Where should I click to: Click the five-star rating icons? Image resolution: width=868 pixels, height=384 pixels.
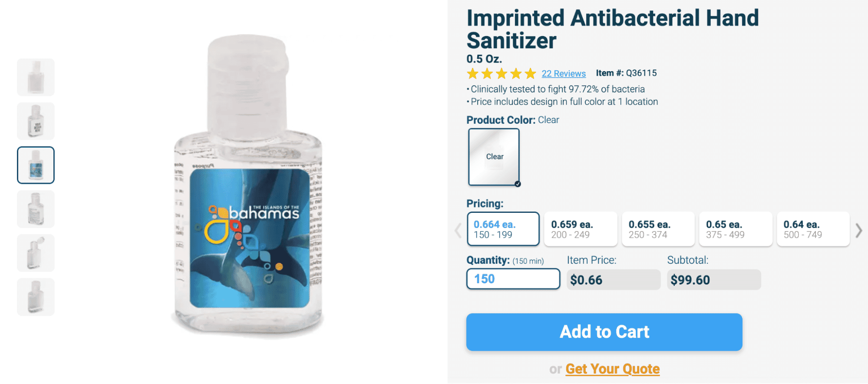[x=502, y=73]
